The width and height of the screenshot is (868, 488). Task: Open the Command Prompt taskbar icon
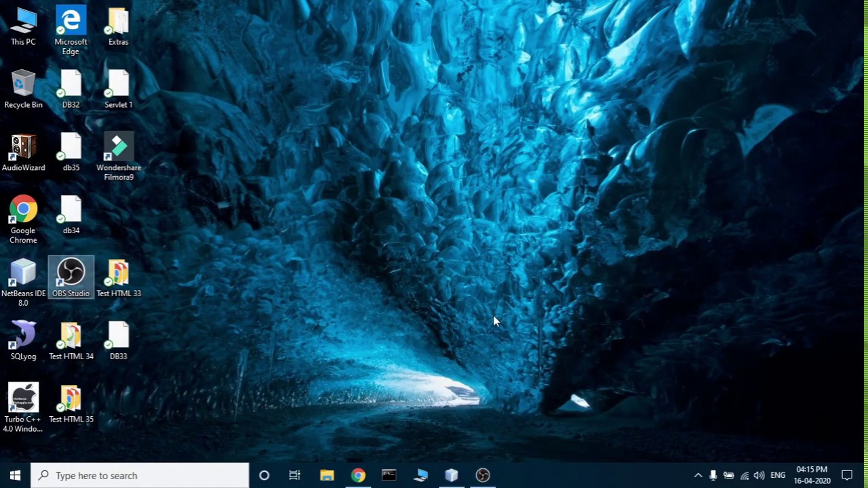389,475
